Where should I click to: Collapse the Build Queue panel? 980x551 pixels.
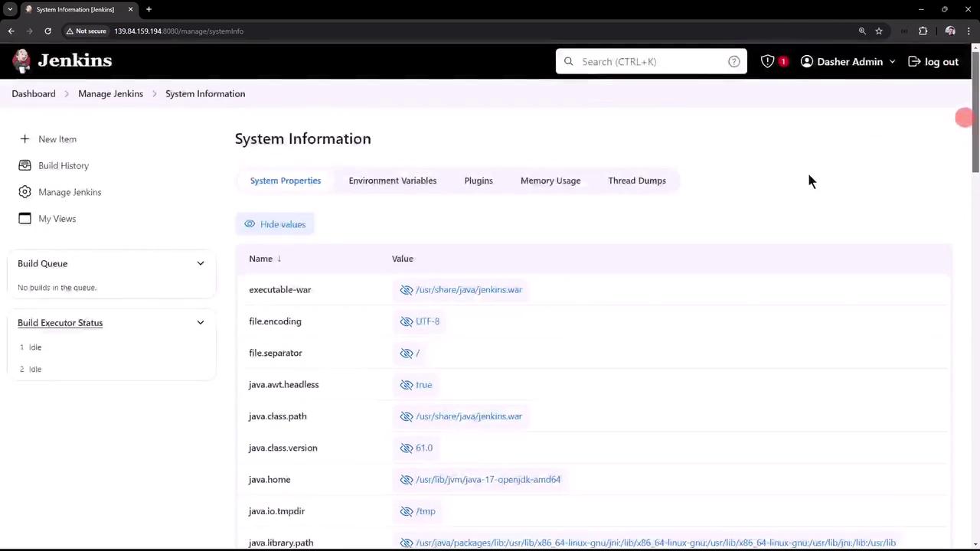[201, 263]
